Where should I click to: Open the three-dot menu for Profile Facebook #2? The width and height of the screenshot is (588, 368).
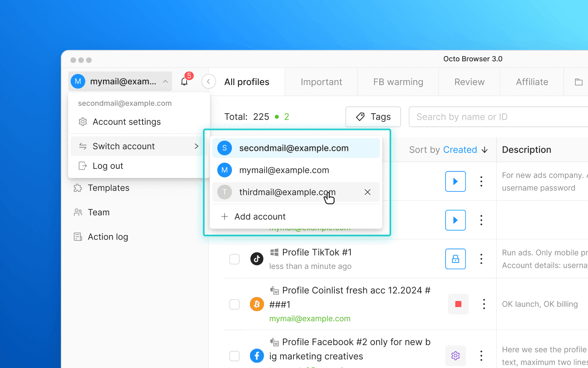coord(481,356)
